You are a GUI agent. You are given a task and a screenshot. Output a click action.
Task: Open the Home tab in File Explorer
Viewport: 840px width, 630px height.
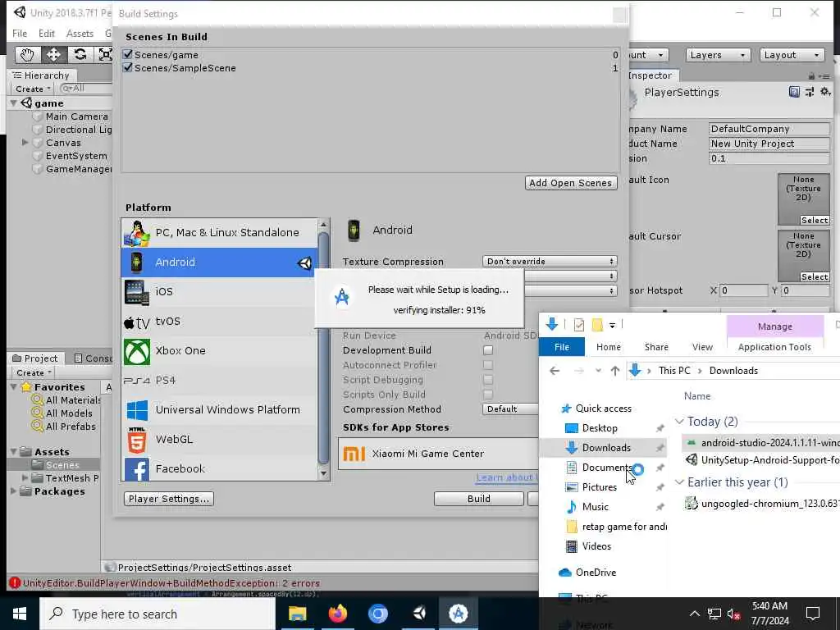(x=609, y=347)
